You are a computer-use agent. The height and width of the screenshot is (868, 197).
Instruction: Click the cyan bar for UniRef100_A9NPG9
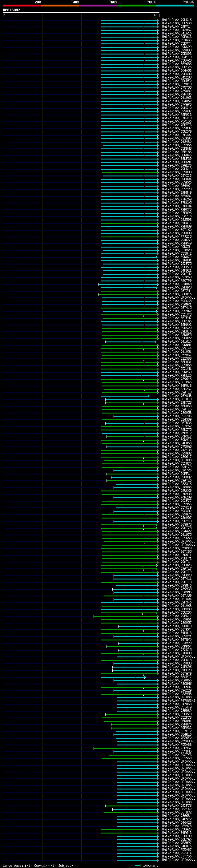click(130, 372)
